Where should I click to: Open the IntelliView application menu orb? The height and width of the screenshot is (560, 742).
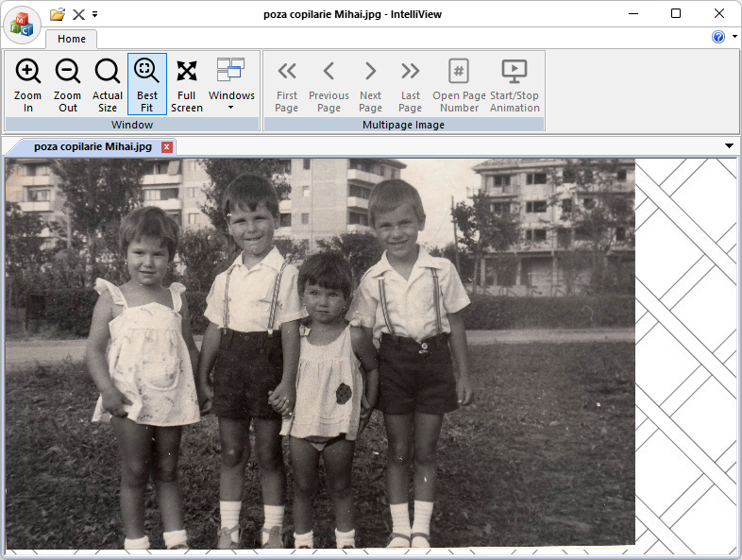pyautogui.click(x=22, y=25)
